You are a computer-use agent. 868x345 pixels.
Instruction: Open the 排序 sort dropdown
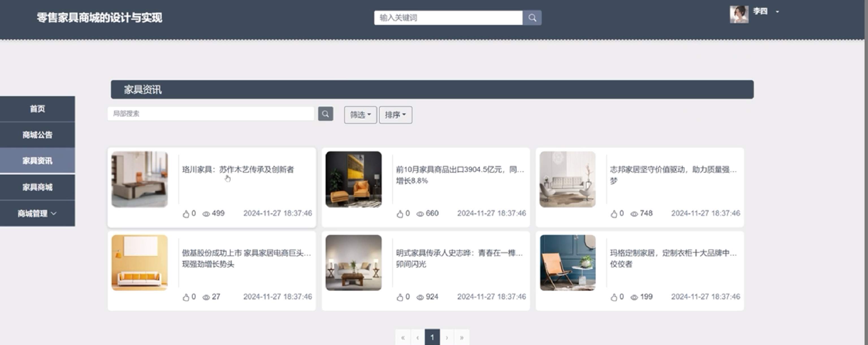(395, 115)
